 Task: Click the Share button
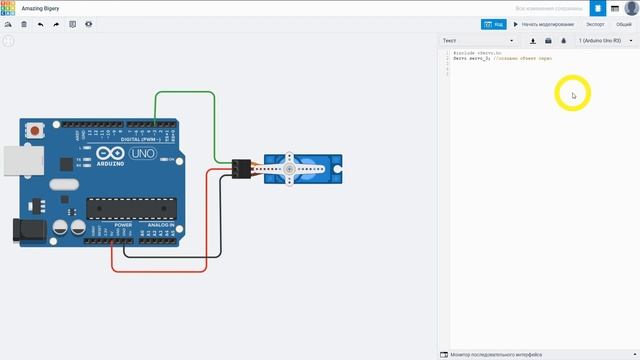point(624,24)
